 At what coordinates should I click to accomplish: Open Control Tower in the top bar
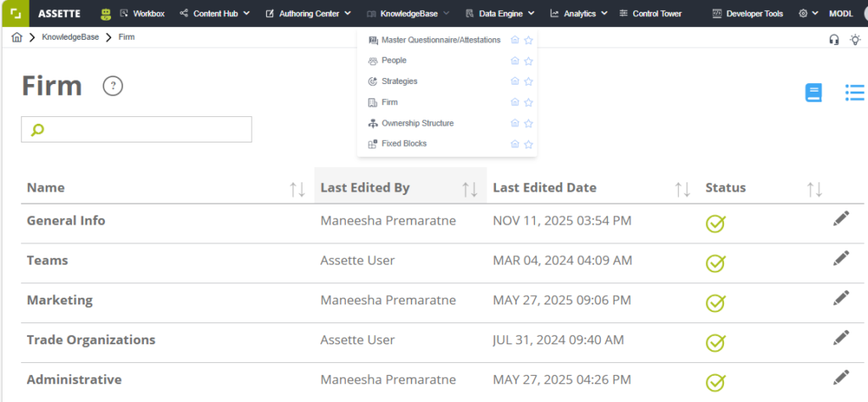click(x=650, y=14)
